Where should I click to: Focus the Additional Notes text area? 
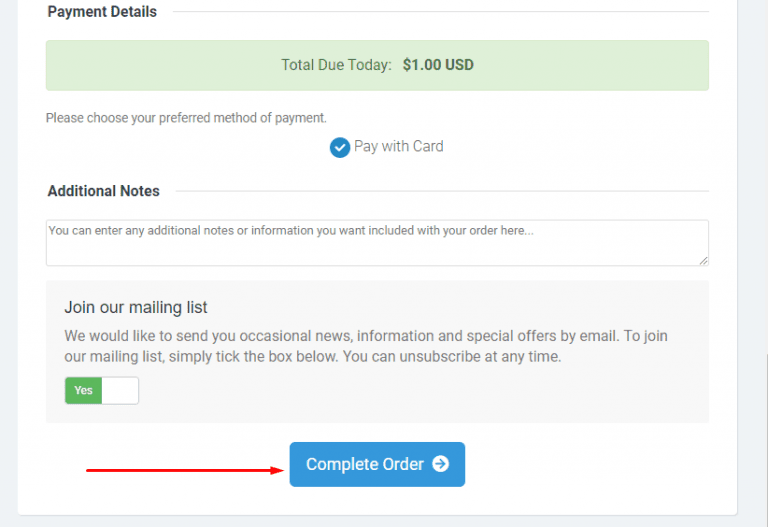tap(377, 243)
